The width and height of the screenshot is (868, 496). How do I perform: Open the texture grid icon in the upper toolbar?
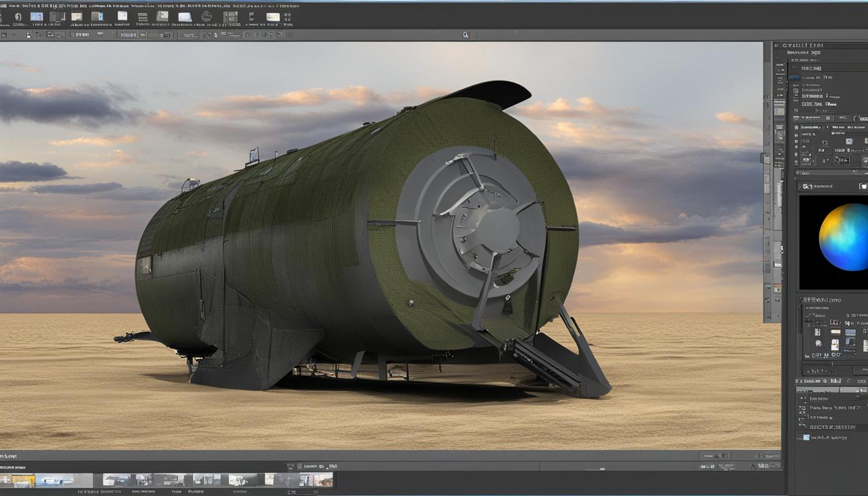tap(230, 18)
